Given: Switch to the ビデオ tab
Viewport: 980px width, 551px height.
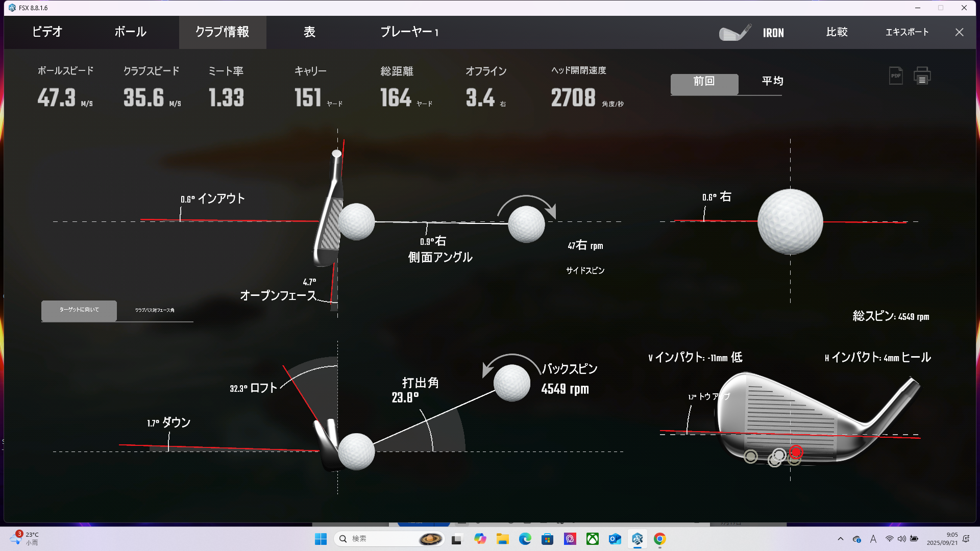Looking at the screenshot, I should 47,32.
